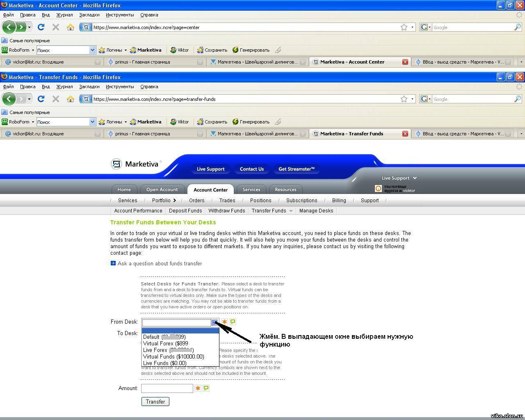
Task: Click help icon next to Amount field
Action: [x=206, y=388]
